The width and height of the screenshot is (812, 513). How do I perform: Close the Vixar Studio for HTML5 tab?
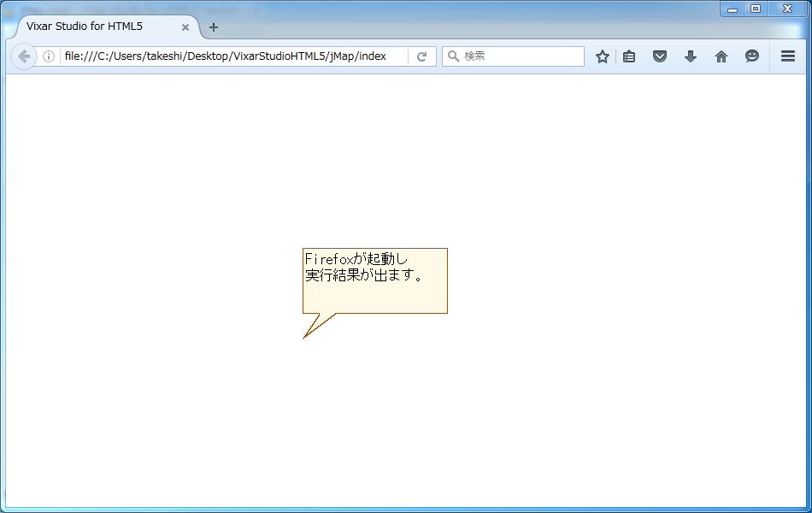(185, 27)
